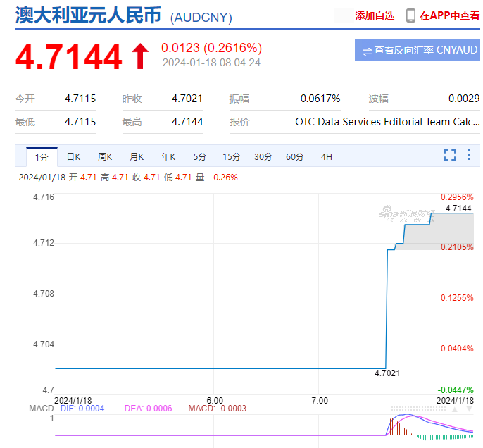
Task: Open the chart settings gear icon
Action: tap(470, 155)
